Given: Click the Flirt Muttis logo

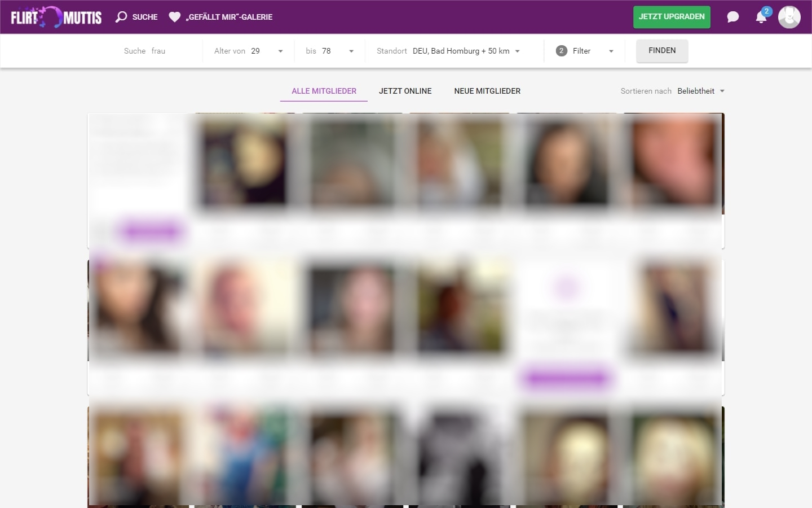Looking at the screenshot, I should [55, 17].
